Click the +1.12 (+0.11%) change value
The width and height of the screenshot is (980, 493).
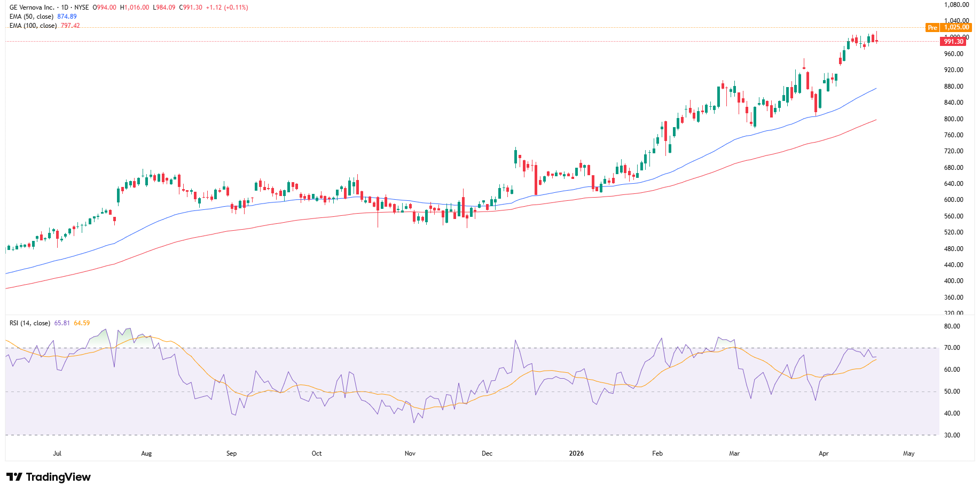pyautogui.click(x=227, y=7)
